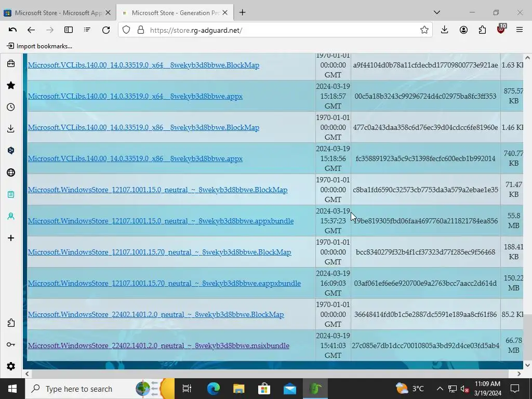Click the sidebar extensions puzzle icon

point(11,323)
